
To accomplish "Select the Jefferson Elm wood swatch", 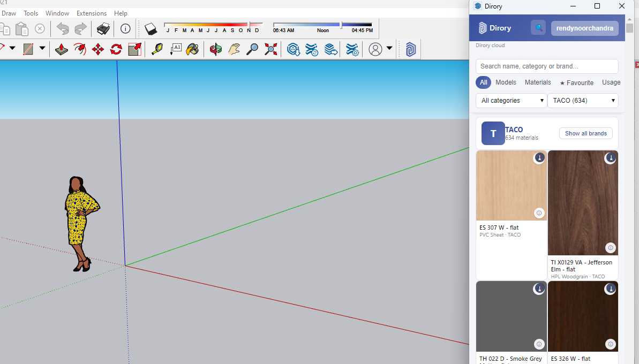I will coord(583,203).
